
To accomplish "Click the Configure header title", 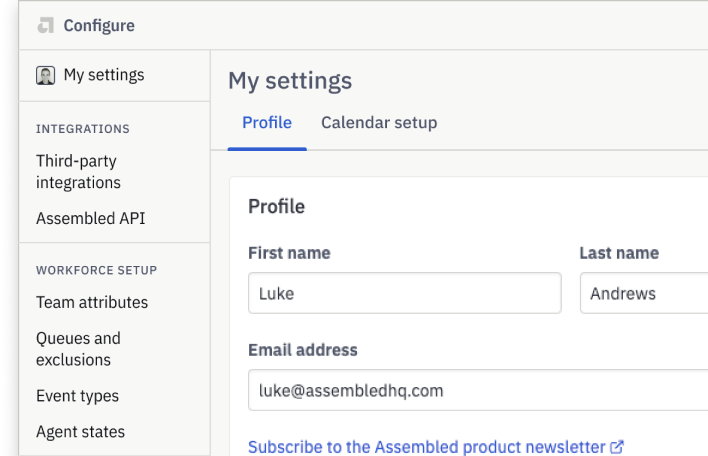I will [99, 26].
